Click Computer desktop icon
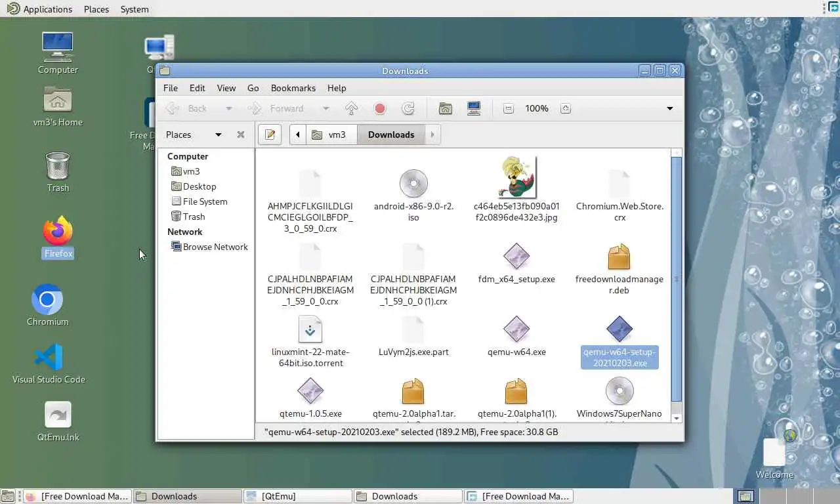Image resolution: width=840 pixels, height=504 pixels. click(x=58, y=53)
